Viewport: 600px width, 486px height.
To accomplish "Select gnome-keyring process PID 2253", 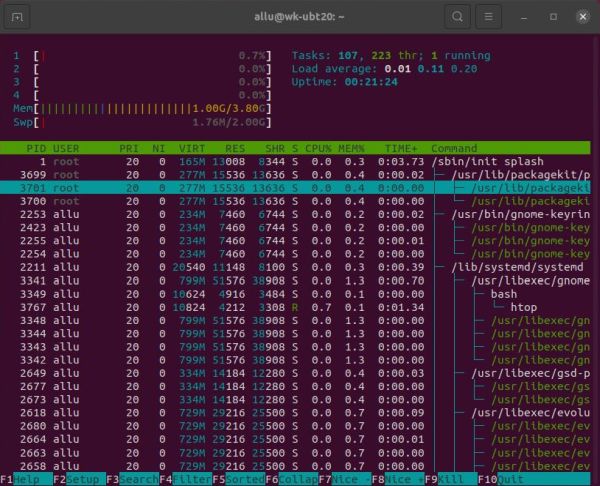I will pyautogui.click(x=295, y=214).
